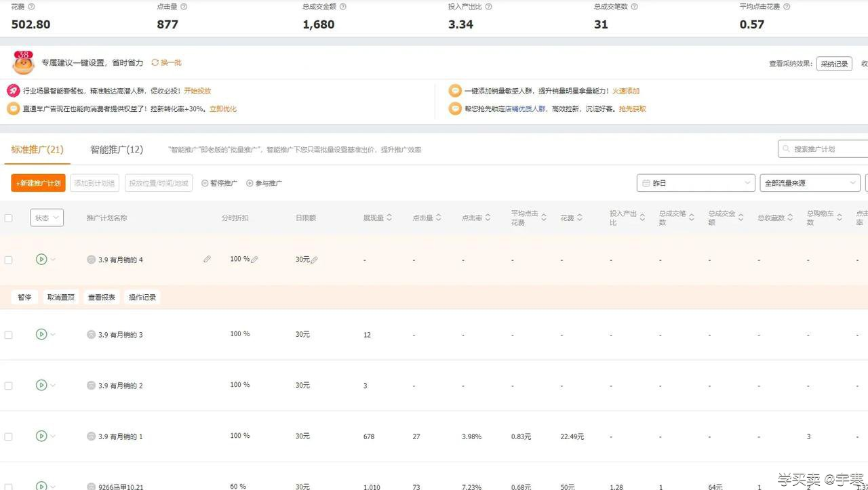Tick the select-all checkbox in the table header

click(8, 218)
